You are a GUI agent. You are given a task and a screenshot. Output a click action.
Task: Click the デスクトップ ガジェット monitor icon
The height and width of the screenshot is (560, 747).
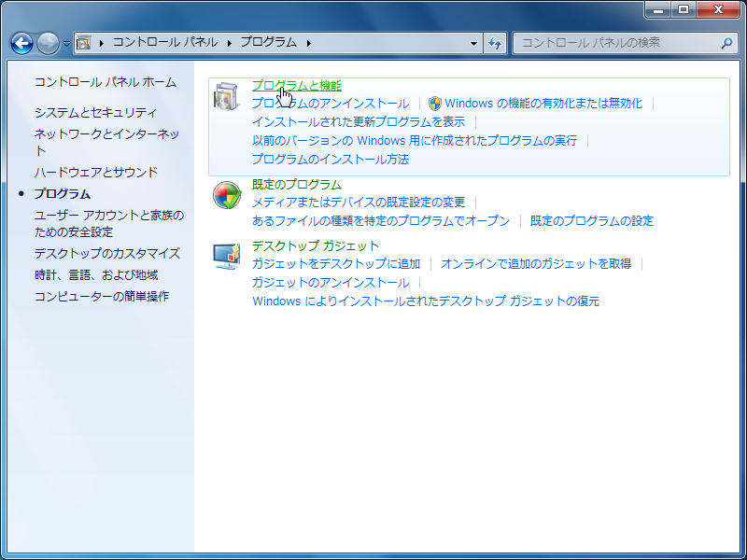click(227, 257)
